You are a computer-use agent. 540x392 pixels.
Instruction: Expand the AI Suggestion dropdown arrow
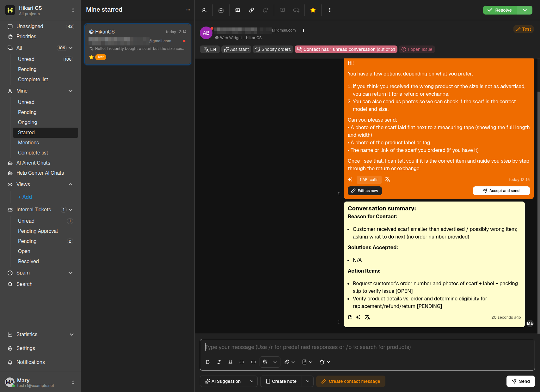pos(252,381)
